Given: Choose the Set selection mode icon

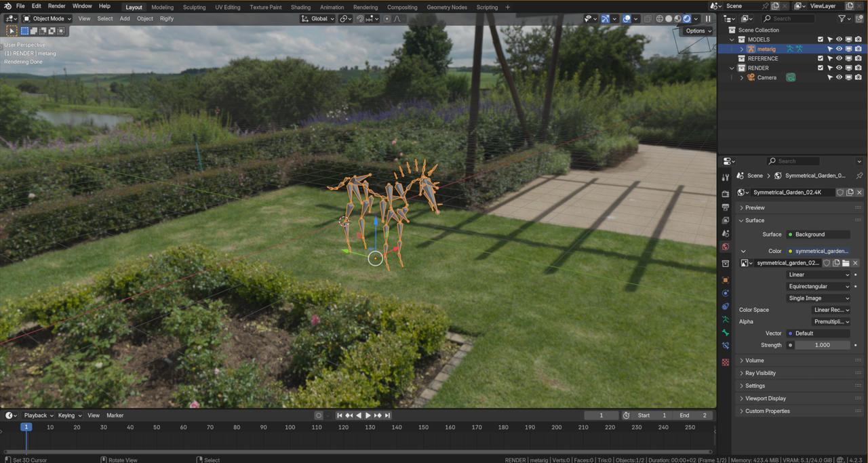Looking at the screenshot, I should point(24,31).
